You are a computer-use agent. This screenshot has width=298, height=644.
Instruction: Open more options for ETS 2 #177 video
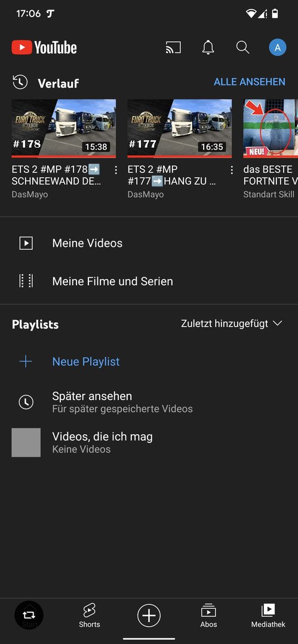232,170
